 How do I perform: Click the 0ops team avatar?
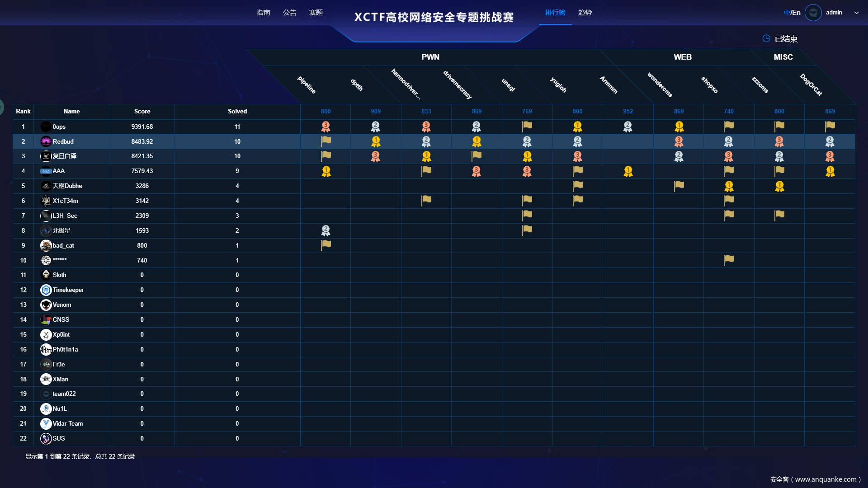(x=46, y=127)
